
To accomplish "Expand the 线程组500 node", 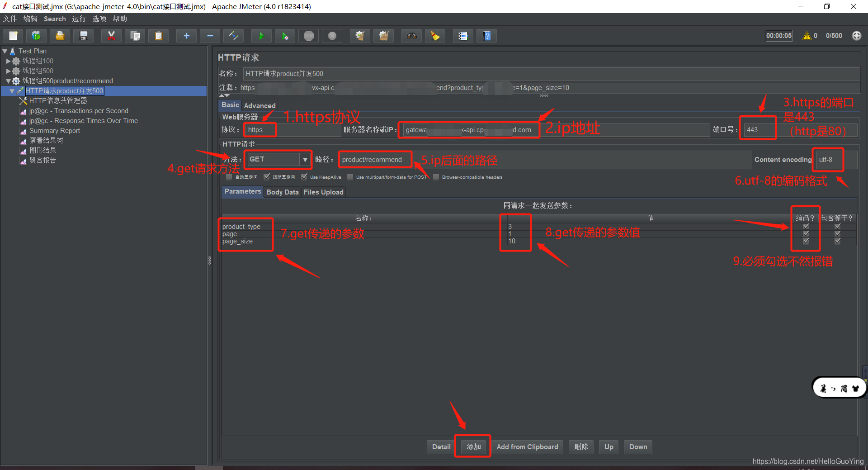I will click(8, 71).
